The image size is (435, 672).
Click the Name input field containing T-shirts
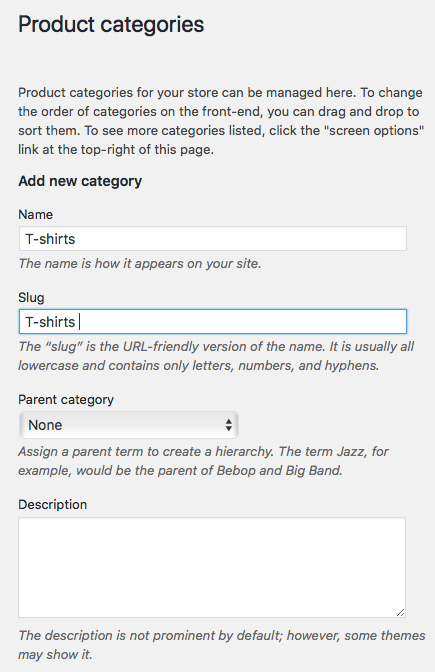(x=213, y=239)
